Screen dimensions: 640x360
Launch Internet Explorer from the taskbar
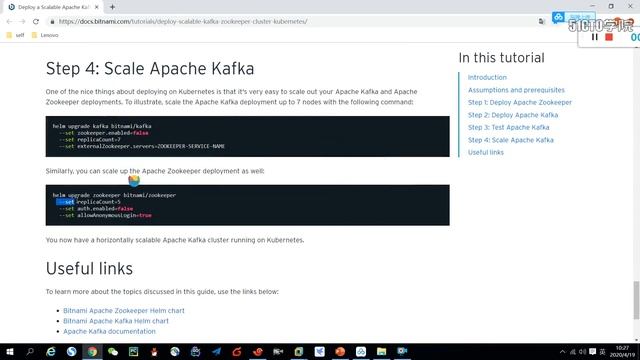coord(51,351)
